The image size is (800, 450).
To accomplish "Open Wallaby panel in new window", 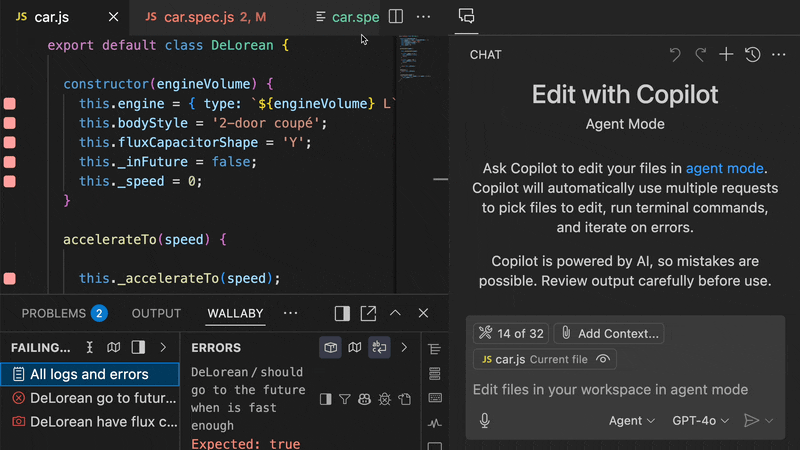I will [x=368, y=313].
